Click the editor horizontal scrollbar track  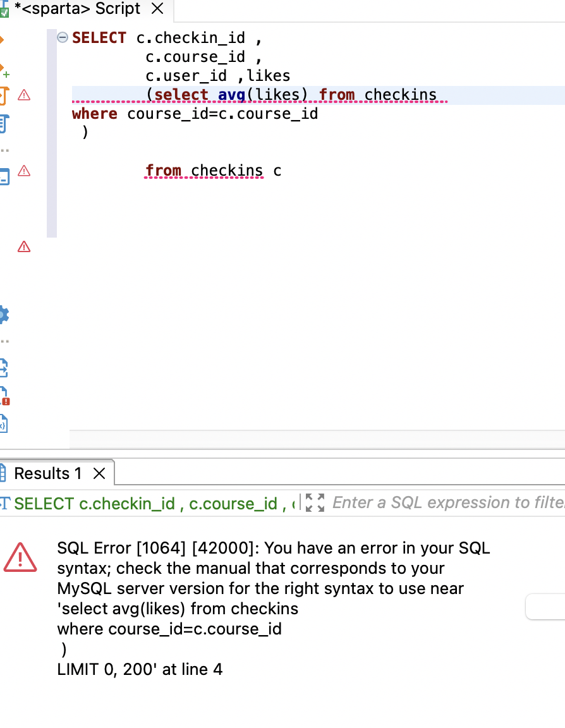point(317,439)
